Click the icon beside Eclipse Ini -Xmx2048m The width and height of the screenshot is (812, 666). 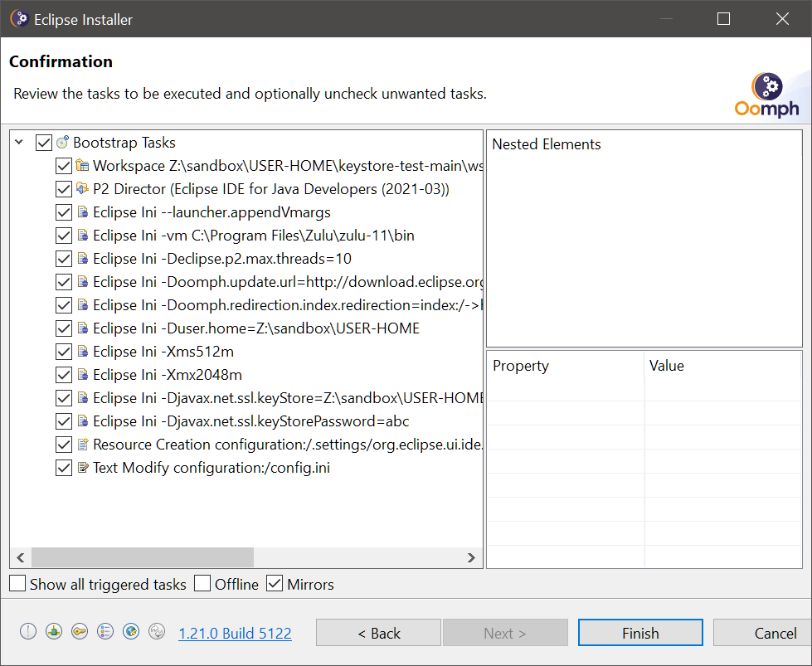pyautogui.click(x=82, y=374)
